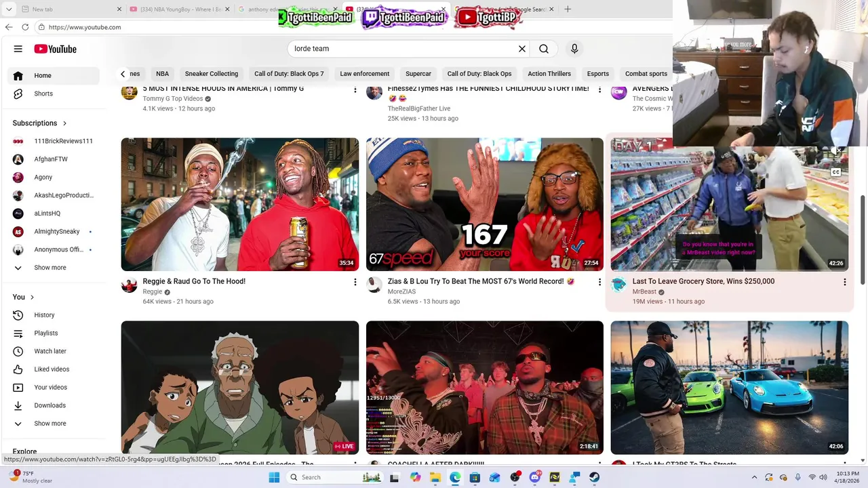Viewport: 868px width, 488px height.
Task: Open Watch later in the sidebar
Action: [53, 351]
